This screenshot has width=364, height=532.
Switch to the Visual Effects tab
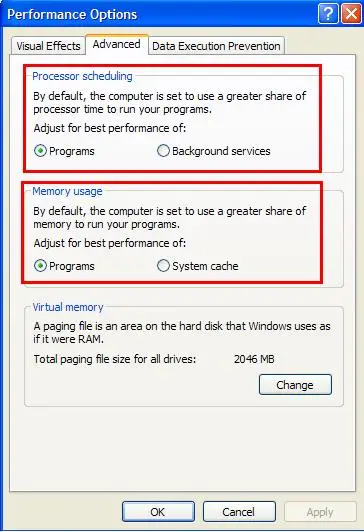(x=48, y=46)
